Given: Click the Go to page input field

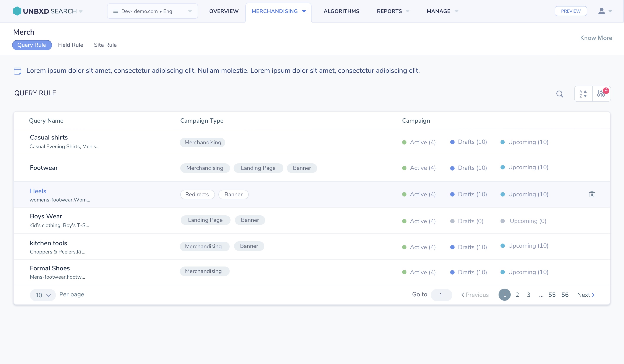Looking at the screenshot, I should [442, 295].
